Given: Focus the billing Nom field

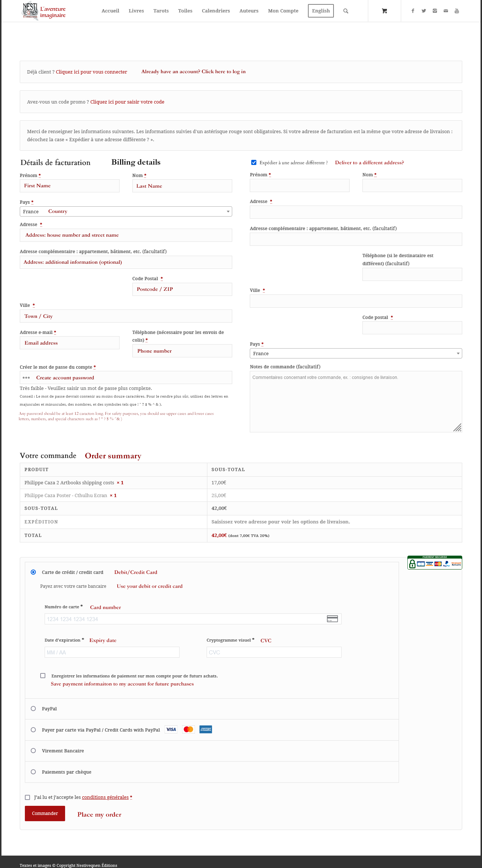Looking at the screenshot, I should [x=182, y=186].
